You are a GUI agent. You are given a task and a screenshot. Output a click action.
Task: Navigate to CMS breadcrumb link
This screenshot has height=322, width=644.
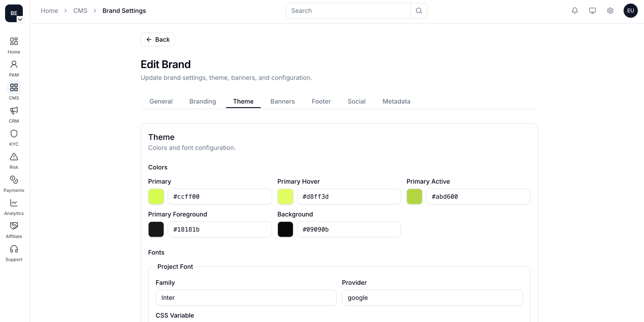pos(80,11)
